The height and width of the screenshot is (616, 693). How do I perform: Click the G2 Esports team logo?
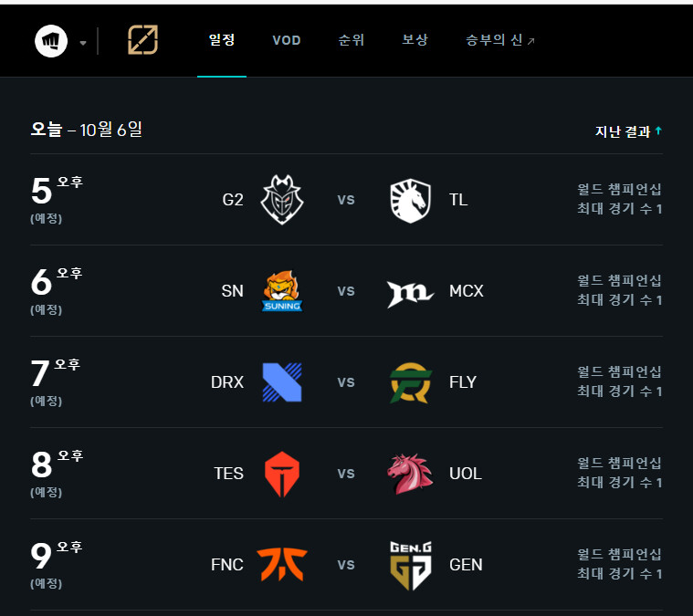tap(282, 199)
